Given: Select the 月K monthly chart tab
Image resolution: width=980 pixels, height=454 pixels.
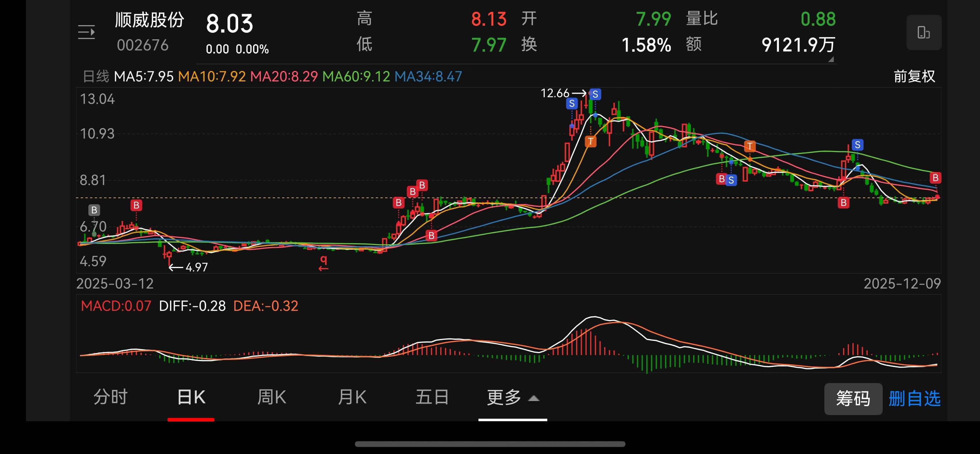Looking at the screenshot, I should (x=352, y=397).
